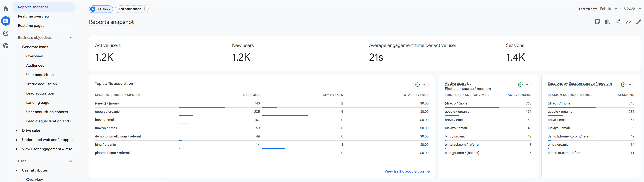Click the View traffic acquisition link

pos(404,171)
